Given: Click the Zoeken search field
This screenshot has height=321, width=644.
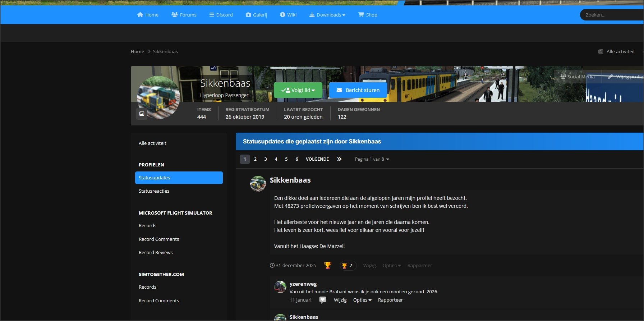Looking at the screenshot, I should [611, 15].
